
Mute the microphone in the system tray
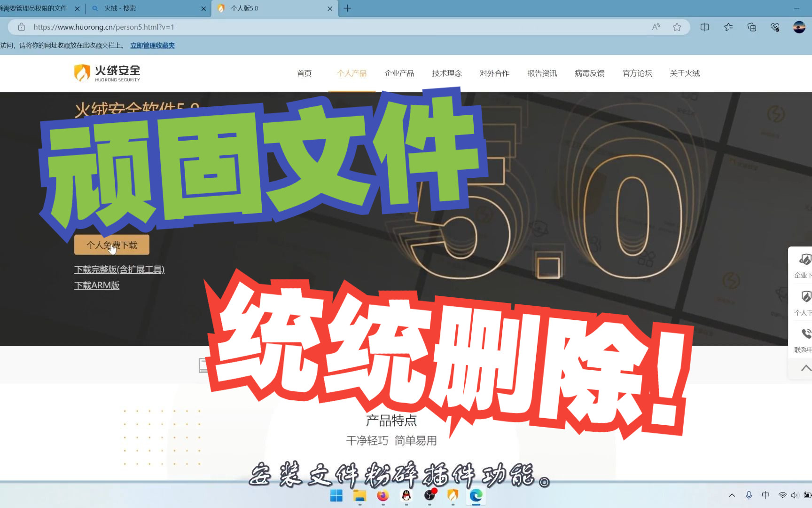[x=749, y=495]
